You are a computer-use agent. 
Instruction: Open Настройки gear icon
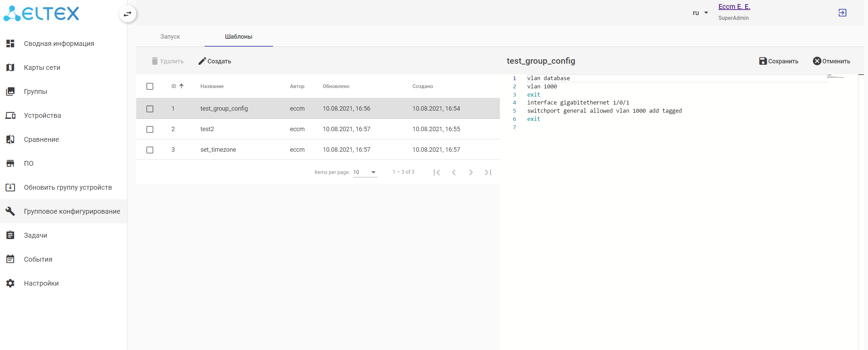pos(10,283)
